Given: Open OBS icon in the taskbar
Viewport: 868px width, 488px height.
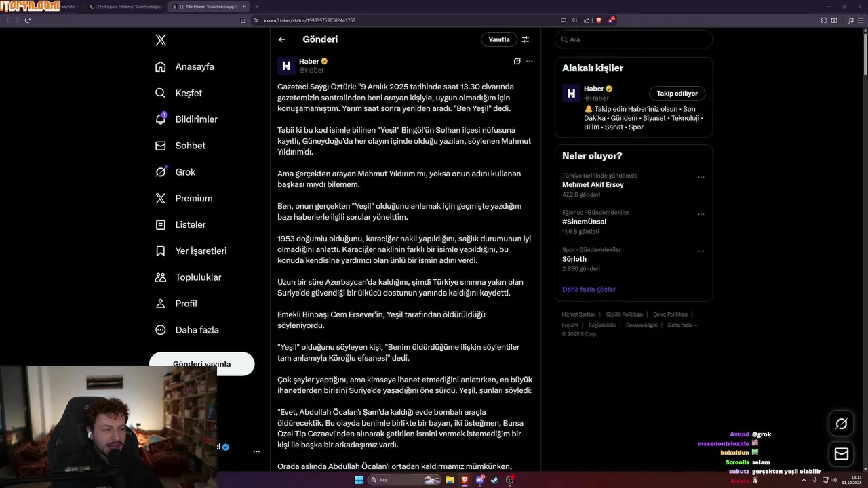Looking at the screenshot, I should pos(509,480).
